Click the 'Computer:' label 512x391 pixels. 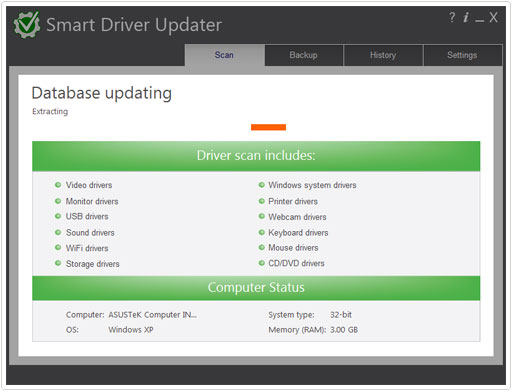[x=85, y=315]
